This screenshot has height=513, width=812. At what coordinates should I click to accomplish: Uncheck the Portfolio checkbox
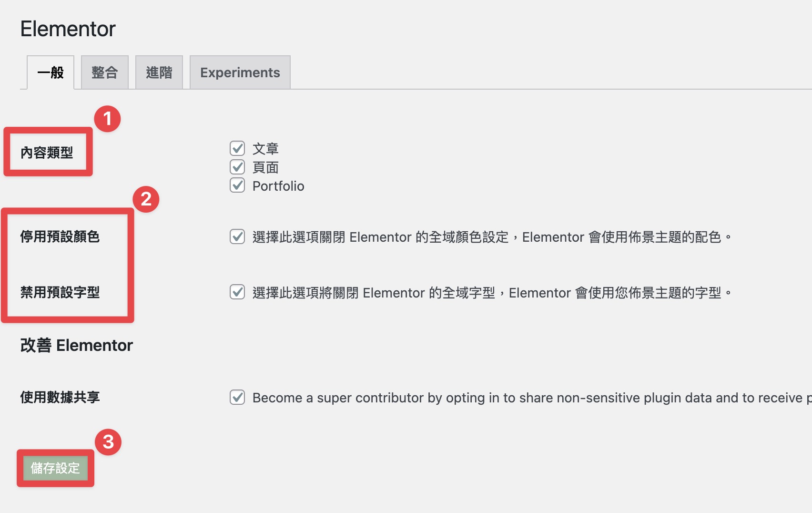coord(237,185)
